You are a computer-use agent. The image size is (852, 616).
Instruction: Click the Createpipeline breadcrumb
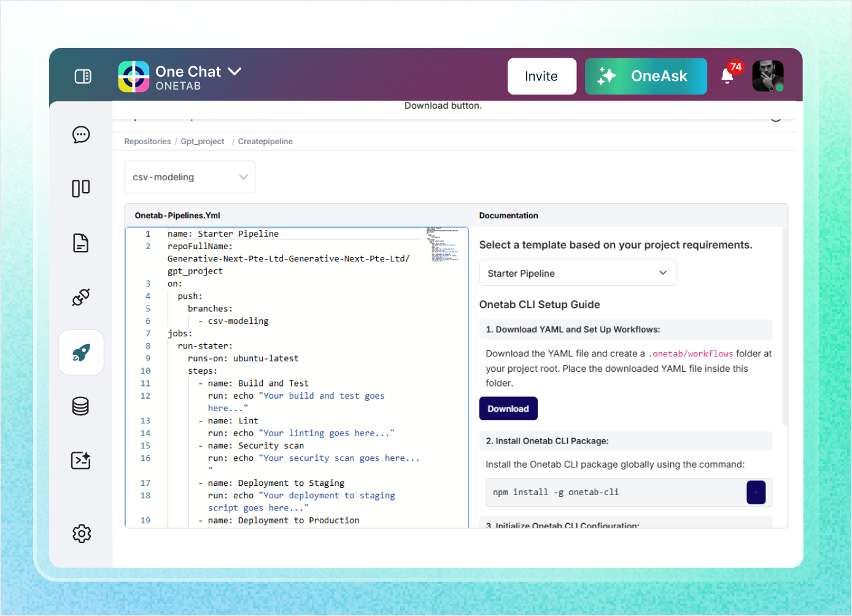[265, 142]
